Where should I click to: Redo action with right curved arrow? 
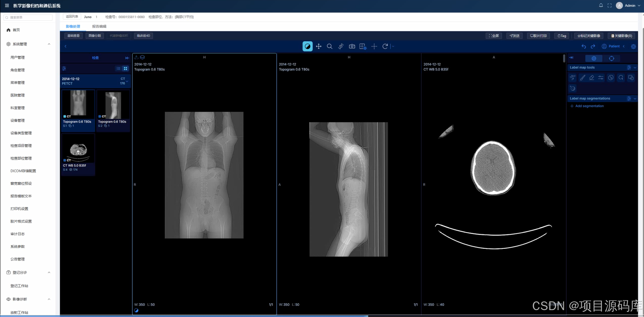click(x=593, y=46)
